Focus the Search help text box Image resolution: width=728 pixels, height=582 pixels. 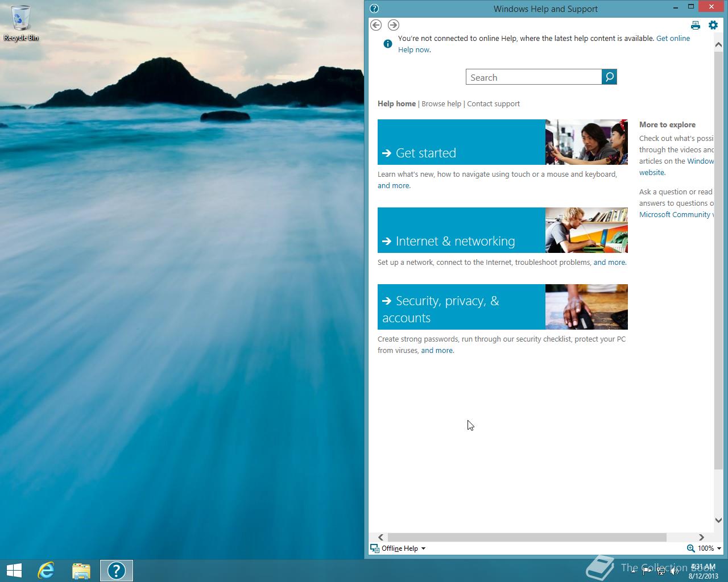pos(533,77)
